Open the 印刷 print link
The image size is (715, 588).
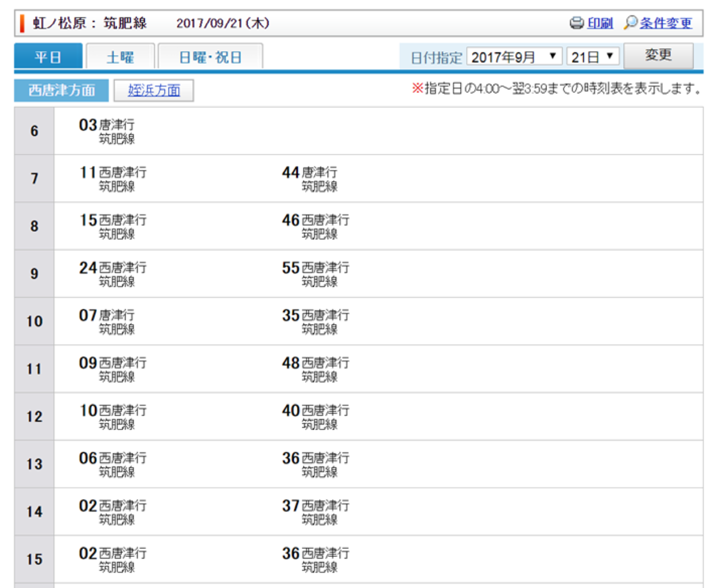pyautogui.click(x=600, y=23)
